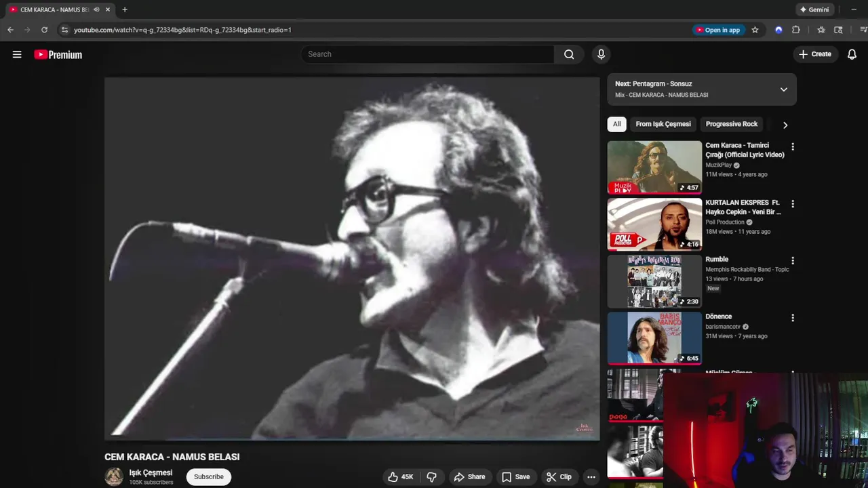The height and width of the screenshot is (488, 868).
Task: Subscribe to Işık Çeşmesi channel
Action: [x=208, y=476]
